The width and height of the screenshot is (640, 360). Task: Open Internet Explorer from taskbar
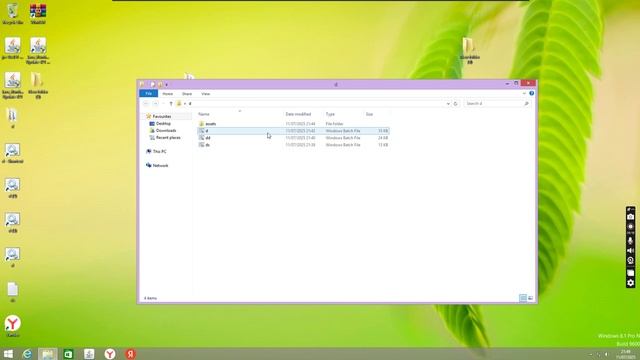click(27, 354)
